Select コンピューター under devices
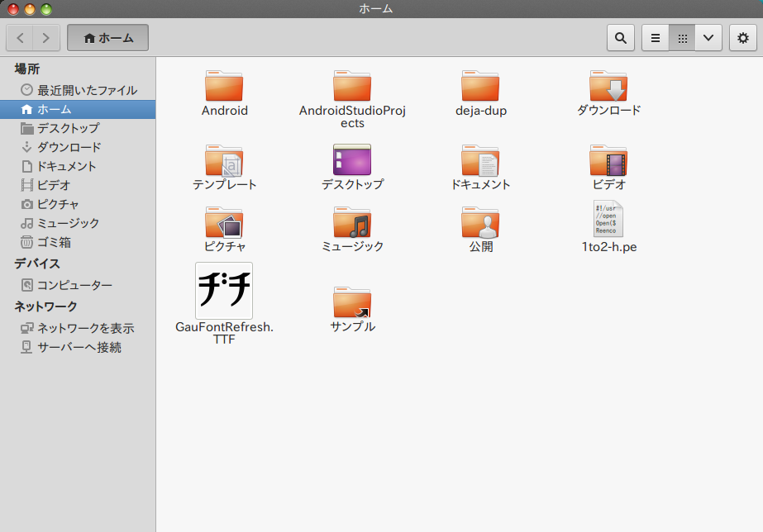 point(78,284)
